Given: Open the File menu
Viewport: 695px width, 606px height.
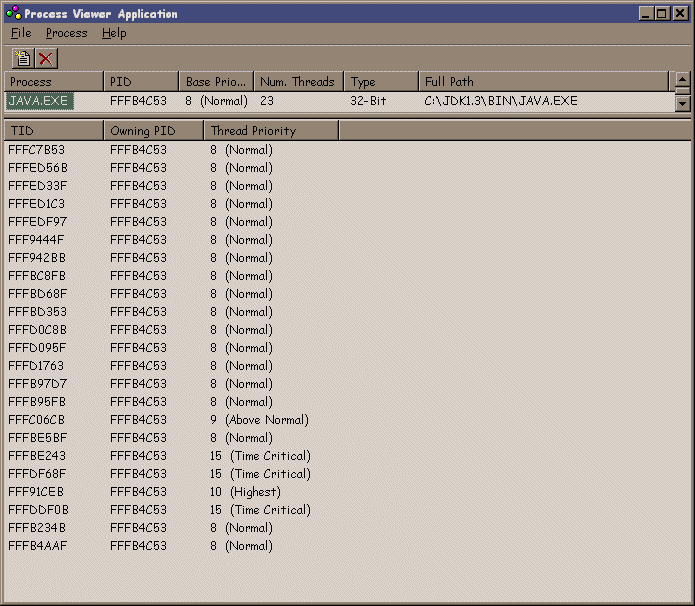Looking at the screenshot, I should [x=21, y=33].
